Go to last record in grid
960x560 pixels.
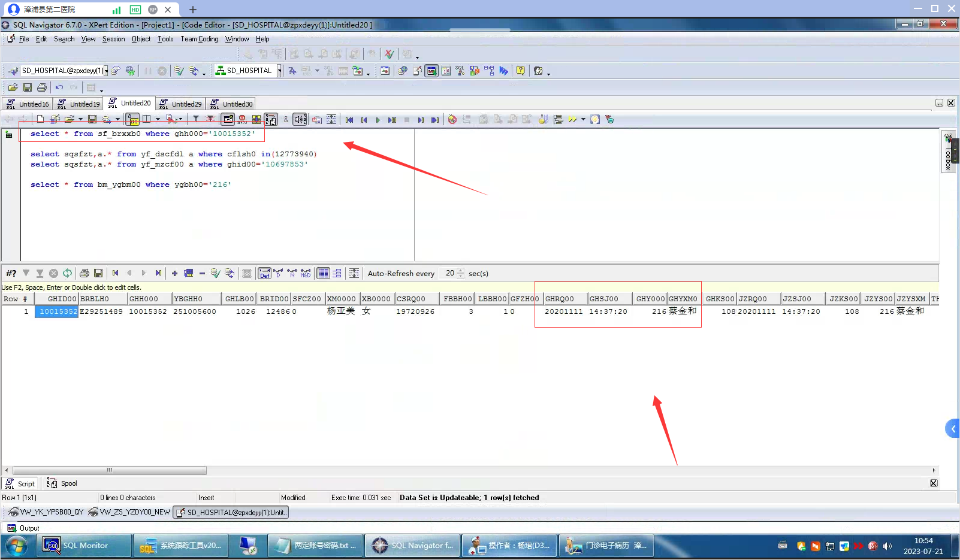tap(158, 273)
